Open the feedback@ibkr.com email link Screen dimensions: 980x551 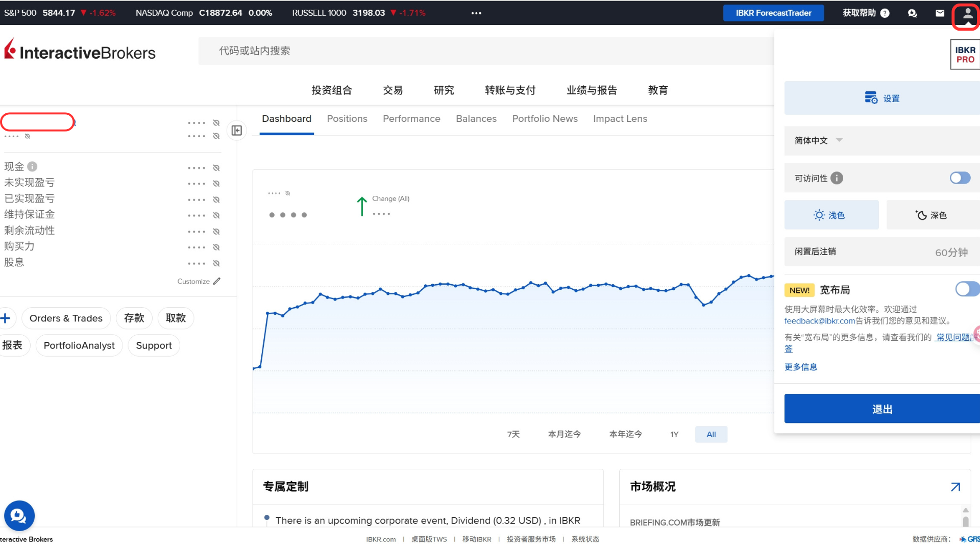(819, 321)
